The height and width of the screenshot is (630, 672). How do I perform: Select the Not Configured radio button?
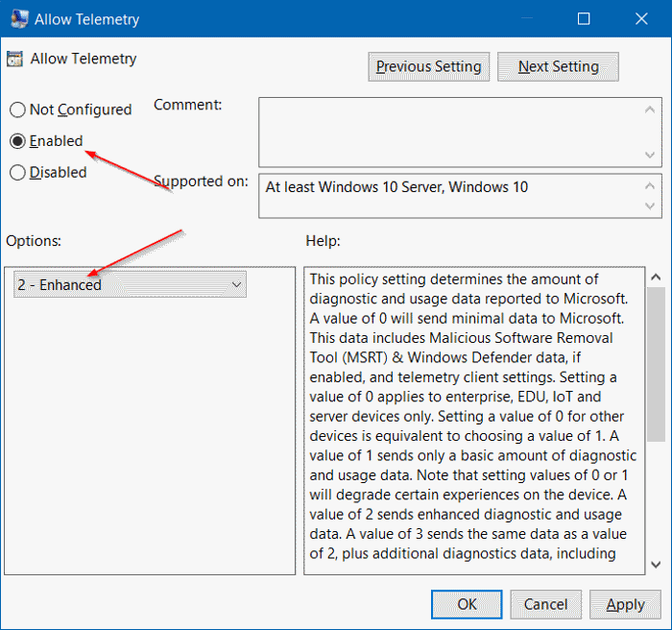point(17,109)
